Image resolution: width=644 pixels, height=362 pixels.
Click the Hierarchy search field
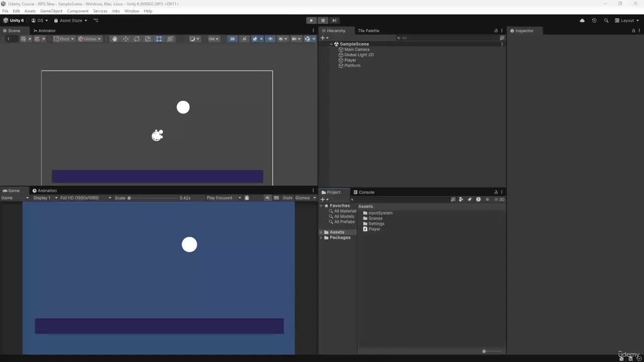click(446, 38)
